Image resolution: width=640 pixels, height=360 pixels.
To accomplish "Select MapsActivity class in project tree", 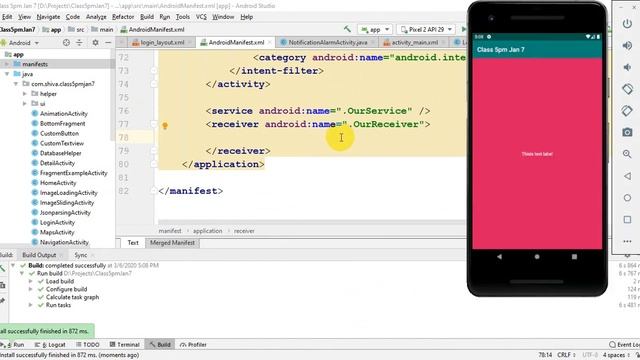I will pyautogui.click(x=57, y=232).
